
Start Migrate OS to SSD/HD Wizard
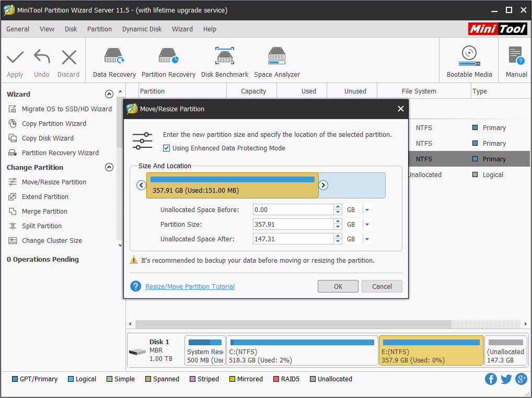tap(60, 109)
